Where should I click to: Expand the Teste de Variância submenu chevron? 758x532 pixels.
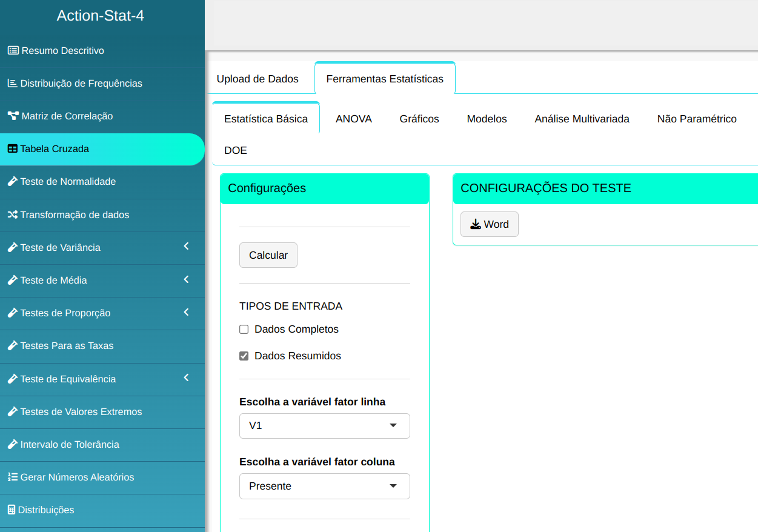(x=186, y=247)
